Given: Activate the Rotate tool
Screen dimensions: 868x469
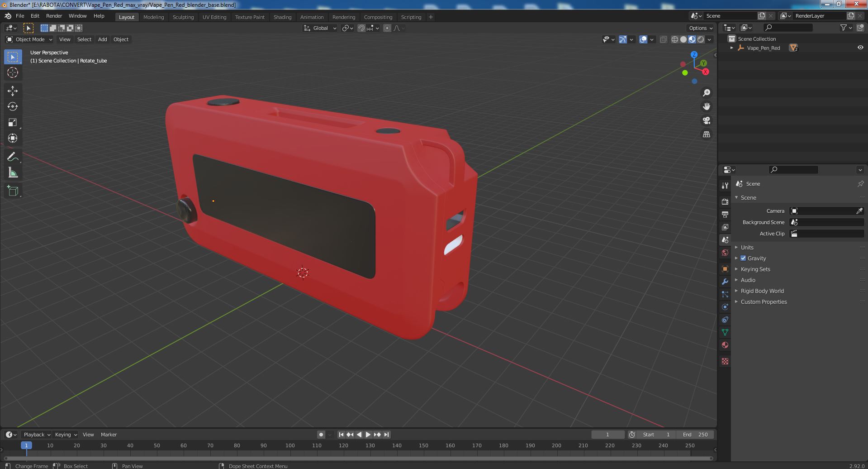Looking at the screenshot, I should pos(13,107).
